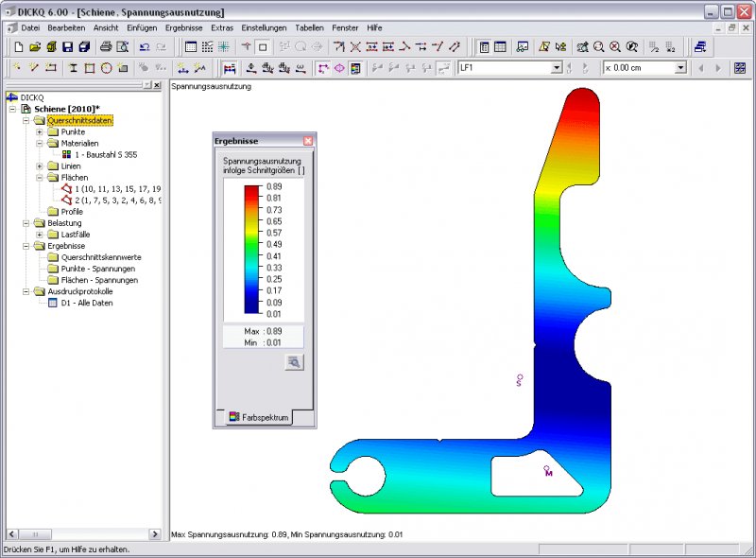Click the save-all stacked floppy disks icon

click(84, 47)
